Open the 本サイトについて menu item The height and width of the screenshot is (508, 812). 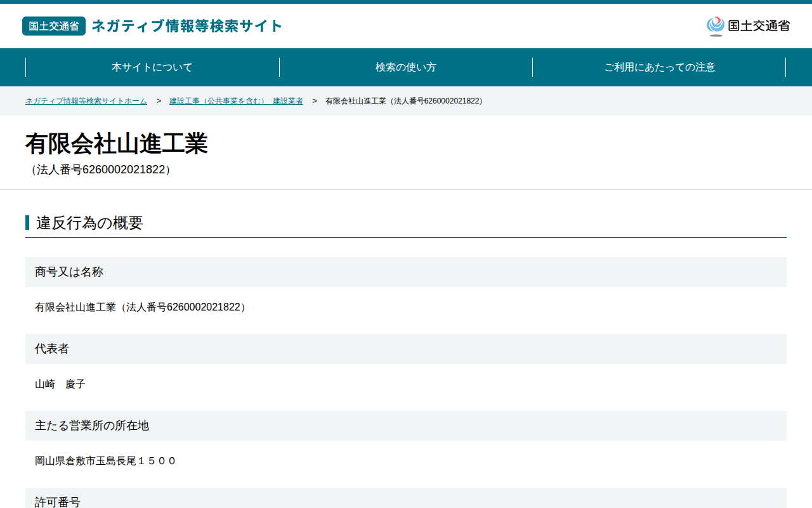[152, 67]
